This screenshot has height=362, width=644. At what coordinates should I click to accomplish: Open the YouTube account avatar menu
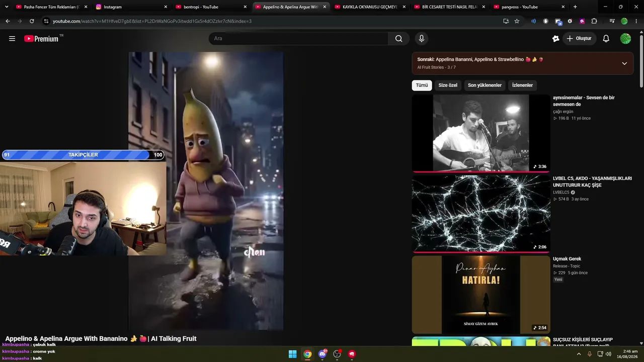[625, 39]
